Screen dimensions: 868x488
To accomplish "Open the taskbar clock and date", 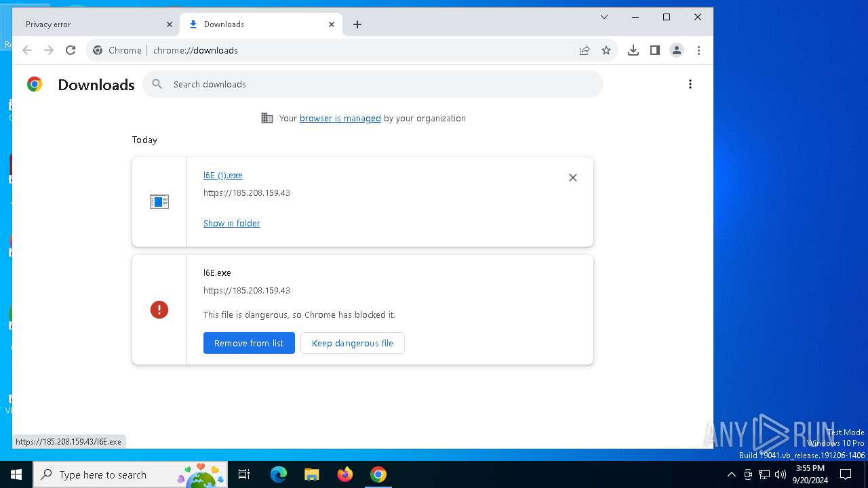I will 810,474.
